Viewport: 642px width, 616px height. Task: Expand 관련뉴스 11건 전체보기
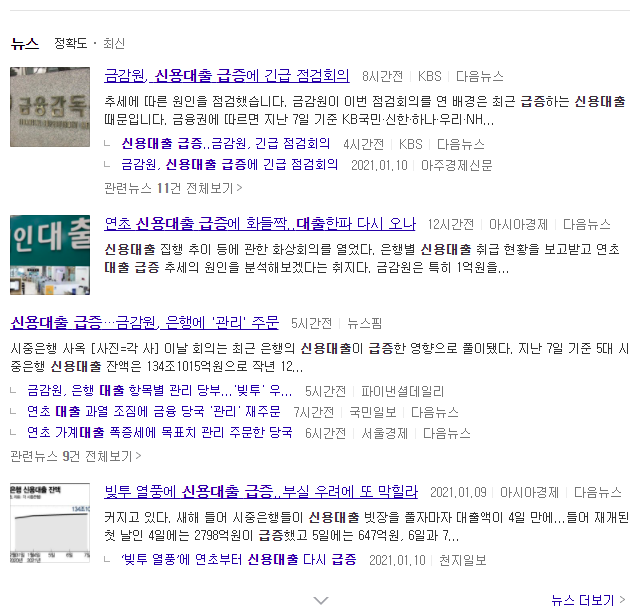[173, 188]
